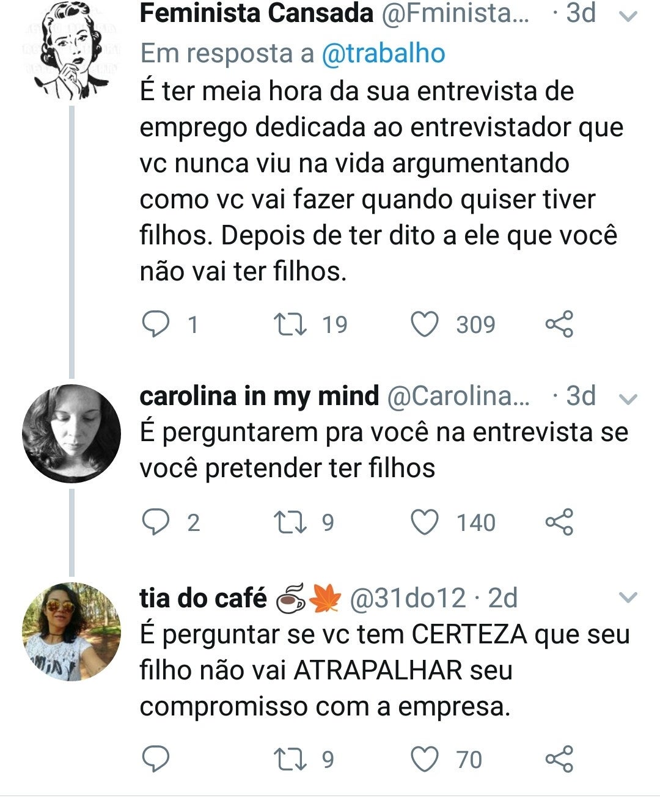Open options chevron on tia do café's tweet
660x812 pixels.
628,597
